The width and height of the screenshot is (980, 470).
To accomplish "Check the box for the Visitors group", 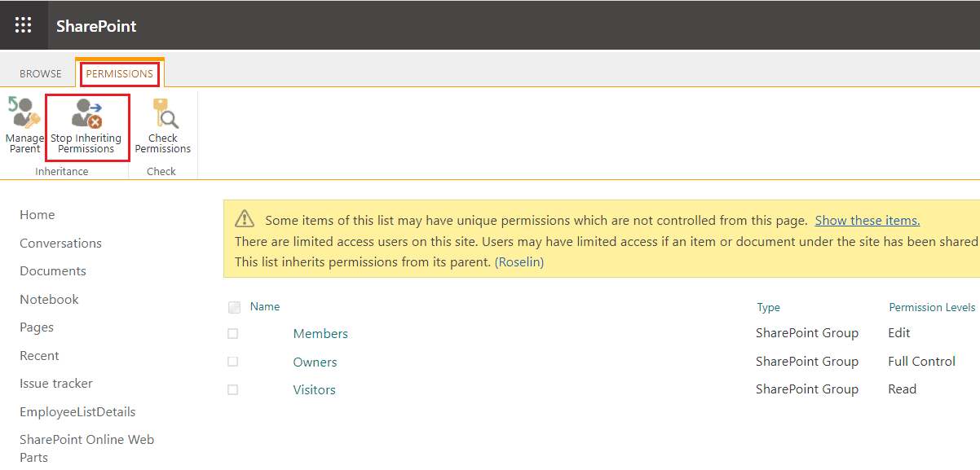I will pyautogui.click(x=233, y=390).
